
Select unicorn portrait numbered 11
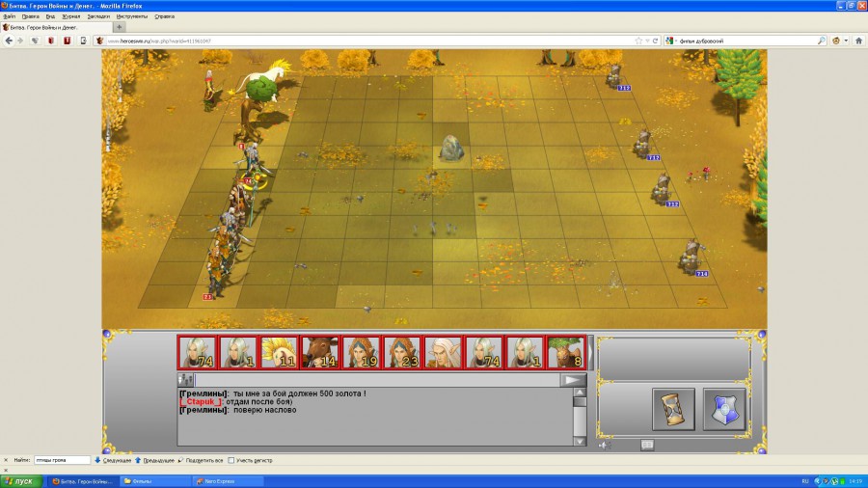pos(279,352)
